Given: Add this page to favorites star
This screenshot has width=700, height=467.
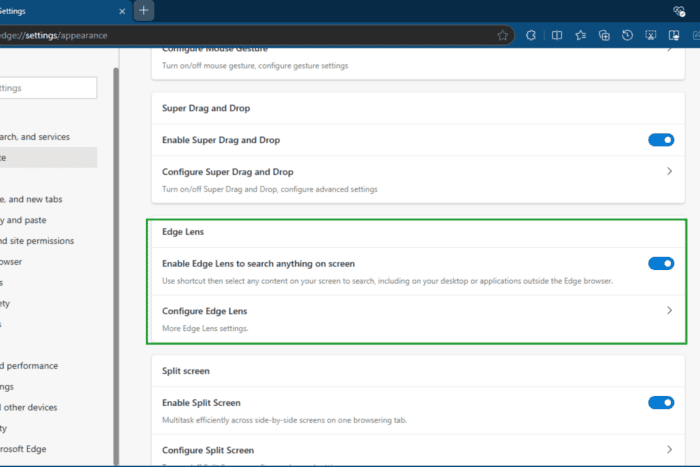Looking at the screenshot, I should pos(503,35).
